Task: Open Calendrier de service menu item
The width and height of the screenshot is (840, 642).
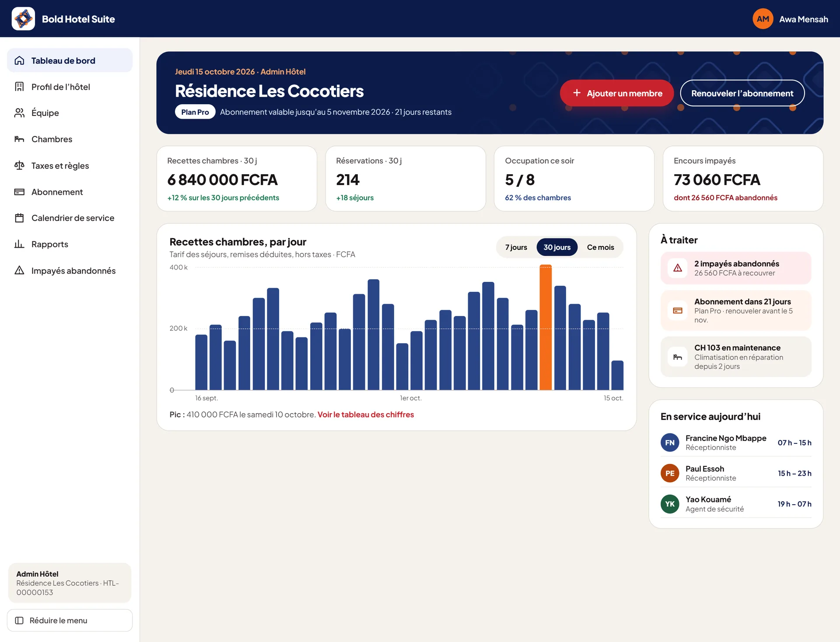Action: [x=70, y=218]
